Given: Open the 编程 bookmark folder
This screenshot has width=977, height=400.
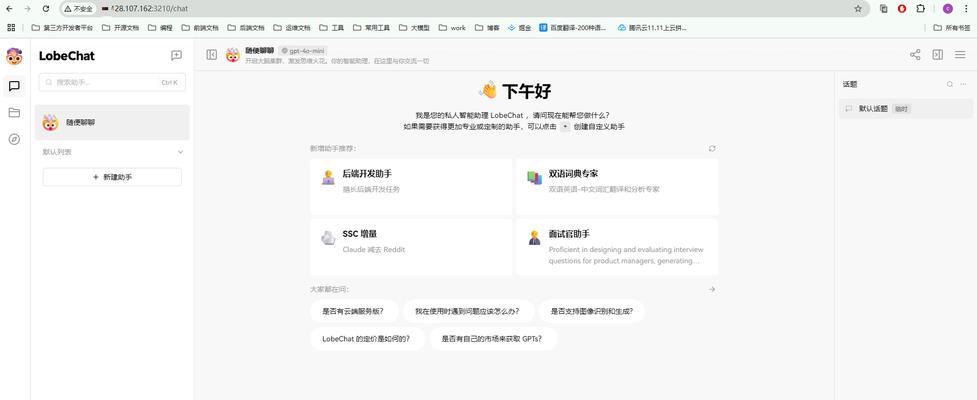Looking at the screenshot, I should coord(160,27).
